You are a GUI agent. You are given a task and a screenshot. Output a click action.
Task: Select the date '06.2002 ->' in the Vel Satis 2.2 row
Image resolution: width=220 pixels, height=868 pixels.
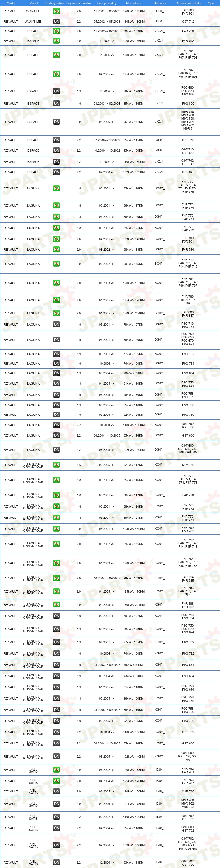click(x=106, y=817)
